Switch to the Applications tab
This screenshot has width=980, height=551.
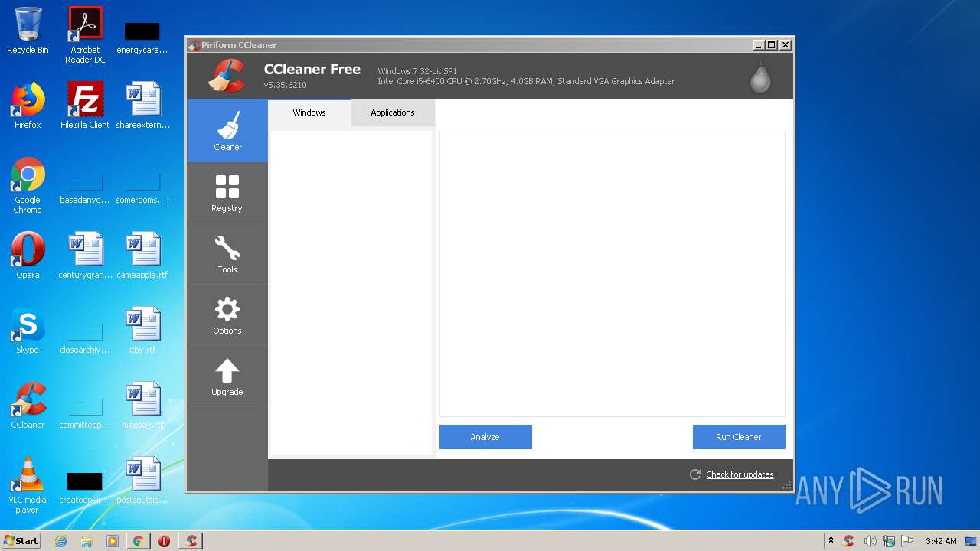tap(393, 112)
